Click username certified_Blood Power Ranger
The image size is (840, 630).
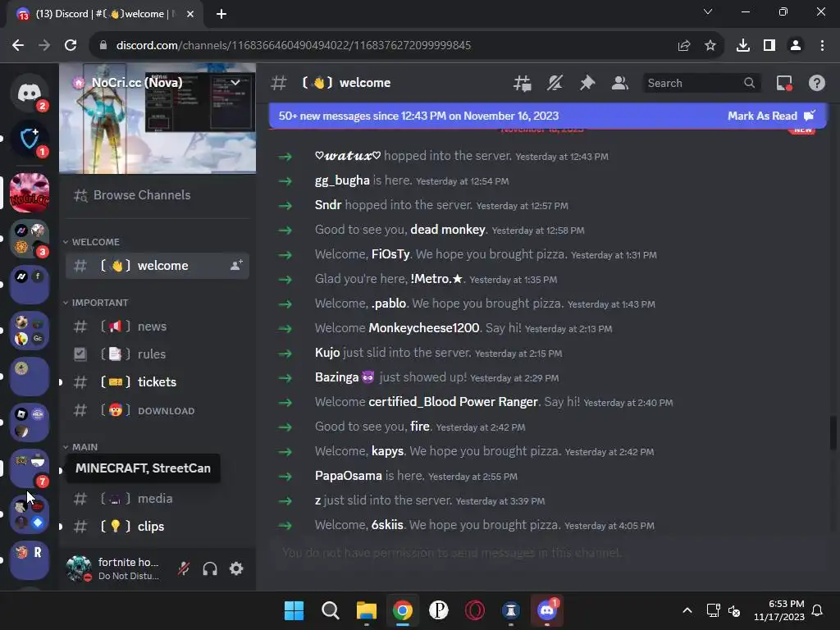[453, 402]
